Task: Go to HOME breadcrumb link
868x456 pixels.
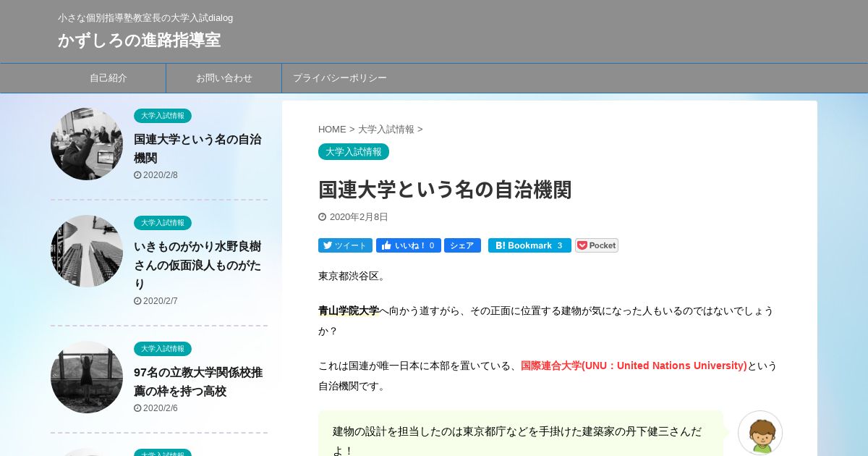Action: [332, 129]
